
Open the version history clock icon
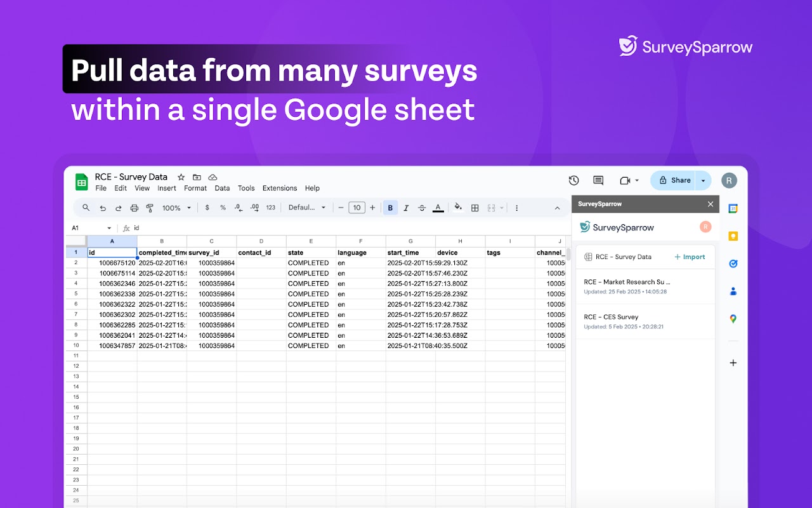pos(574,180)
